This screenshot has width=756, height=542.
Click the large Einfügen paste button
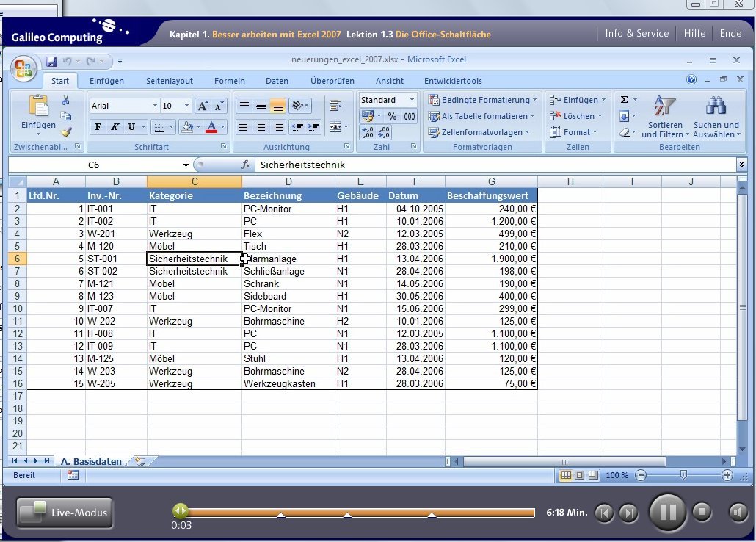coord(39,115)
